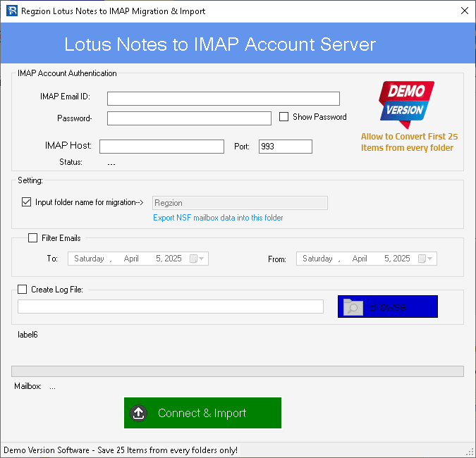Screen dimensions: 476x458
Task: Click the upload arrow icon on Connect button
Action: 139,414
